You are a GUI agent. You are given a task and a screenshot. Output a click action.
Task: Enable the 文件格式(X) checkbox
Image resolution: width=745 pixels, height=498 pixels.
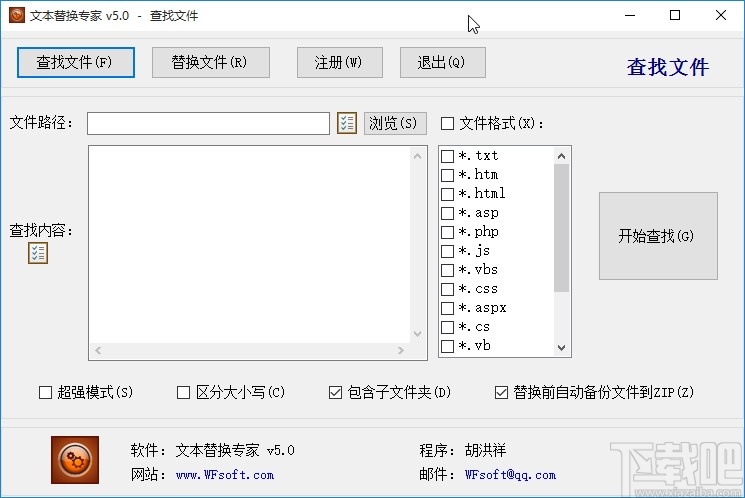click(x=447, y=124)
